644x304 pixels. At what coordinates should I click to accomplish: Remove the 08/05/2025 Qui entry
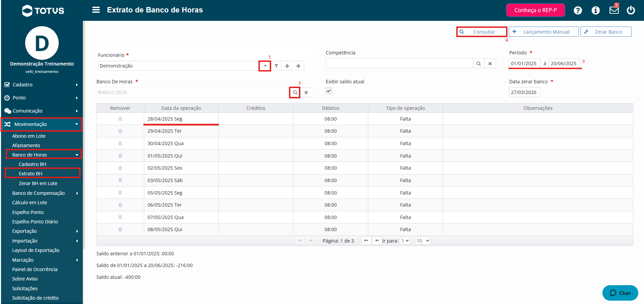coord(120,229)
